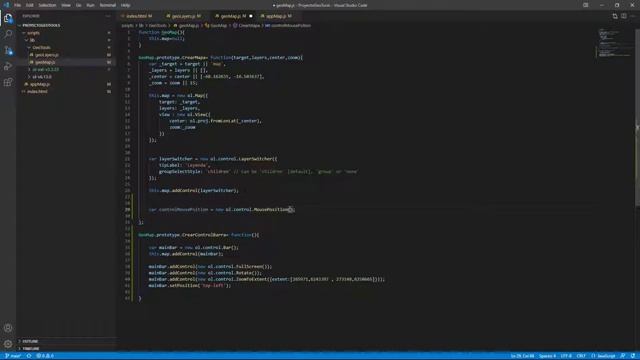640x360 pixels.
Task: Expand the ol-v6 folder in Explorer
Action: 42,77
